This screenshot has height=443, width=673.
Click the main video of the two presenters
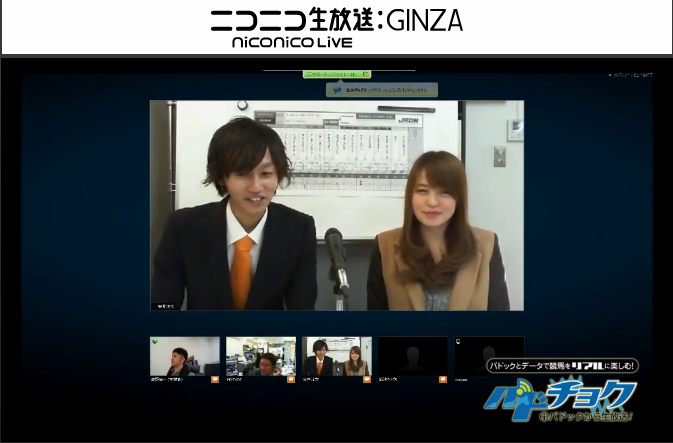[337, 205]
